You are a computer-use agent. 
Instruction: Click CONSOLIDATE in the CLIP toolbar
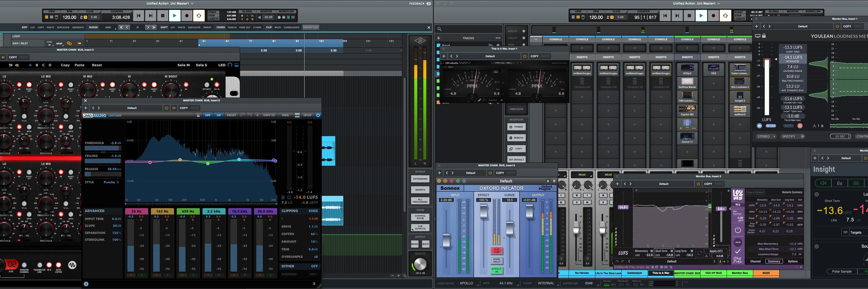point(291,27)
